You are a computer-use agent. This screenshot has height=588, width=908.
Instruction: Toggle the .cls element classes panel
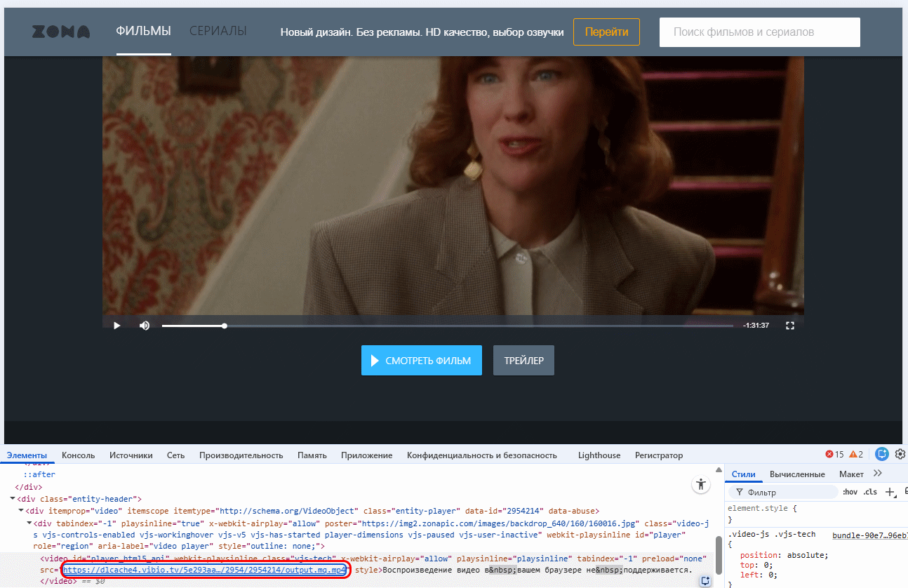point(871,492)
